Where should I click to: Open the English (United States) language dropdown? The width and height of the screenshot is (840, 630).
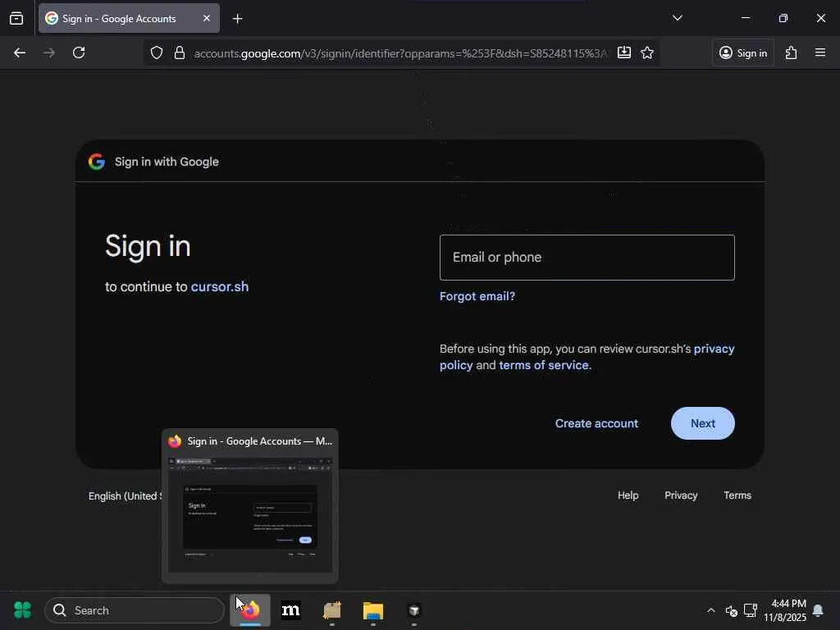coord(126,496)
